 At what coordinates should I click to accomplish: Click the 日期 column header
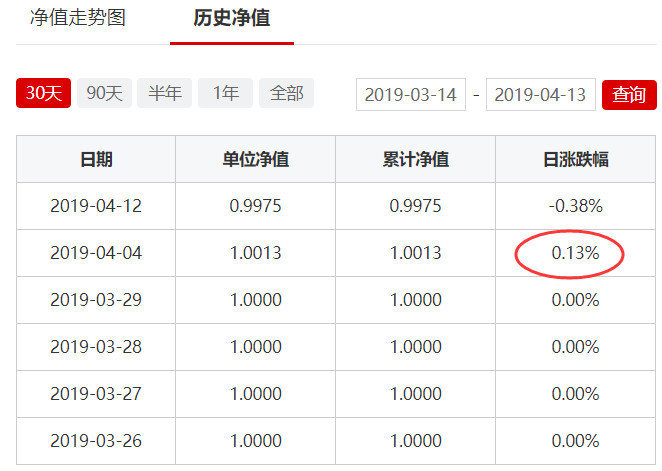[x=96, y=160]
